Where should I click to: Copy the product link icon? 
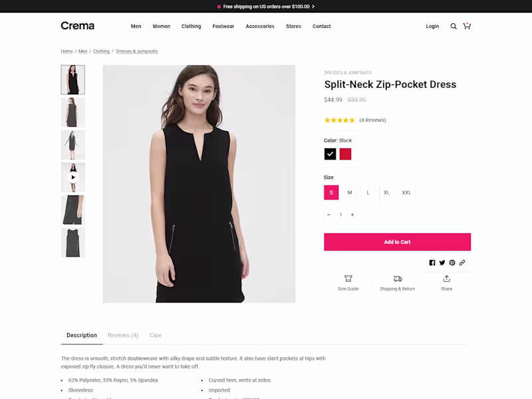click(462, 263)
